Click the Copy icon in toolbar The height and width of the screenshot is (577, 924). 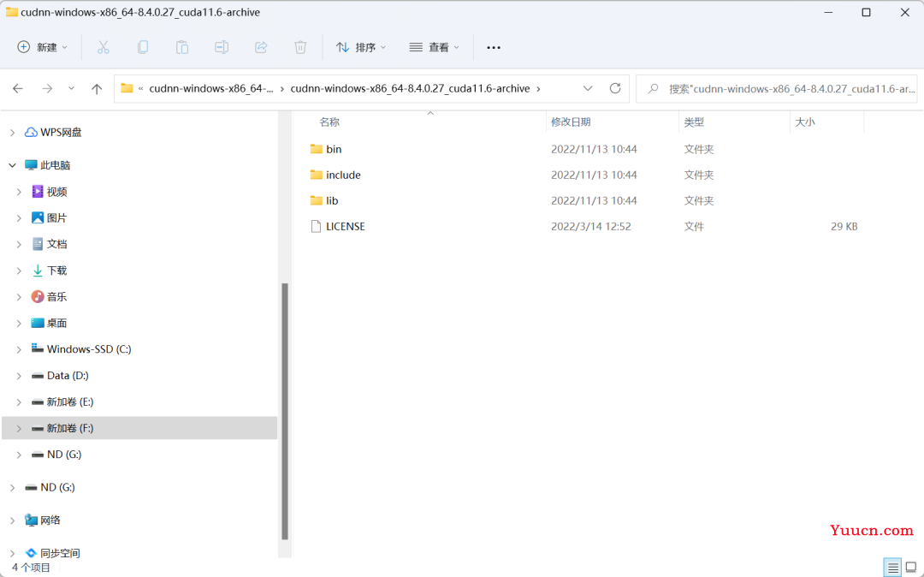pos(143,47)
